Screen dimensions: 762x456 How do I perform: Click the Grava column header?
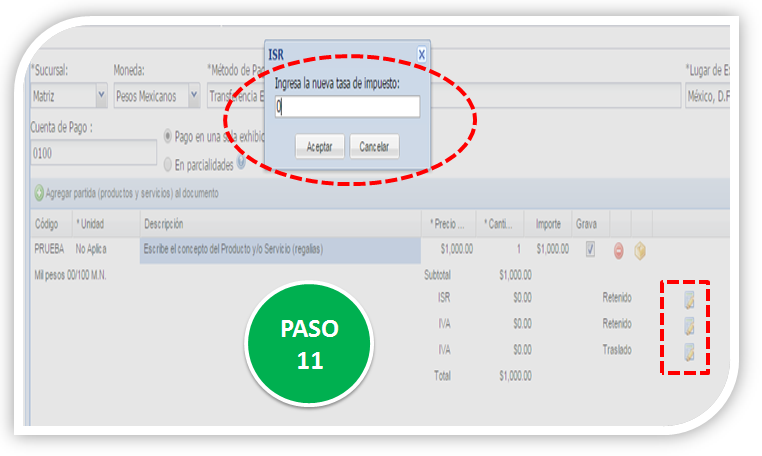click(x=590, y=224)
